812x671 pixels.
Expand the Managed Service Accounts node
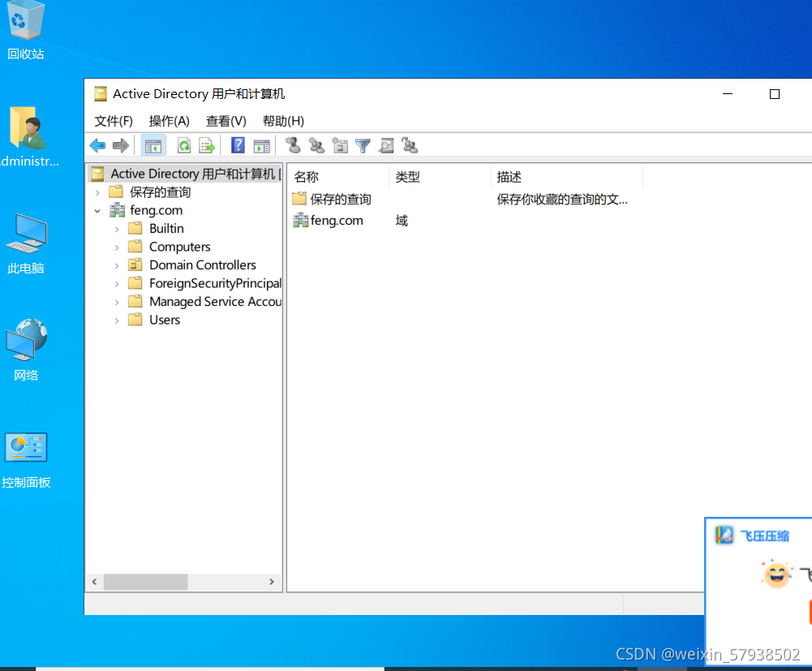click(117, 302)
